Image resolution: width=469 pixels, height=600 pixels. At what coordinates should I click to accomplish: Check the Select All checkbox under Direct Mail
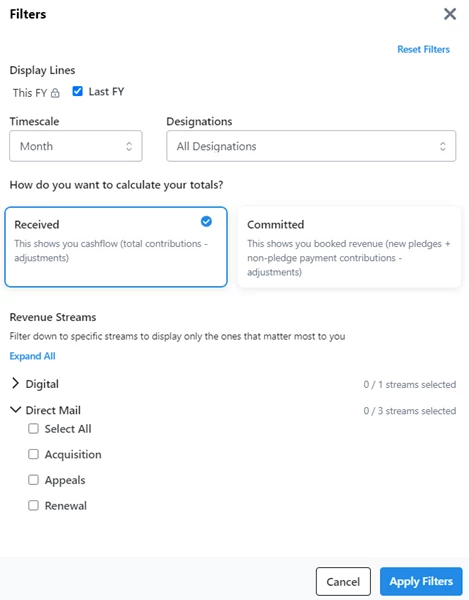click(x=33, y=429)
